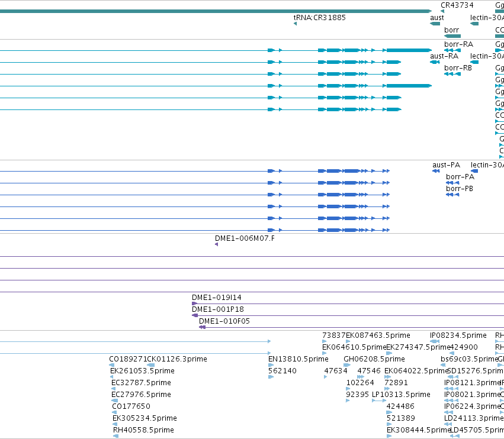
Task: Open the EK274347.5prime EST label
Action: click(418, 347)
